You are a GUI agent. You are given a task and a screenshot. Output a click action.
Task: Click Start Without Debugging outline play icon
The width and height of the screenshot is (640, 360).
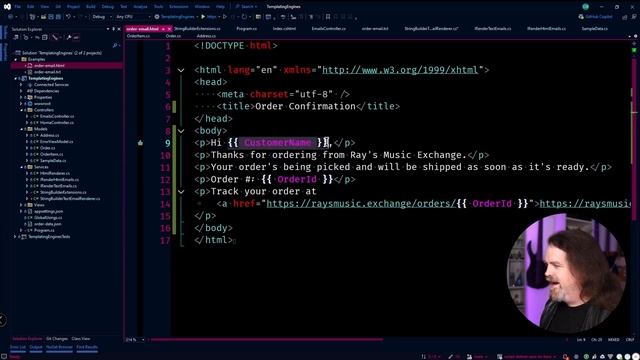pyautogui.click(x=224, y=17)
